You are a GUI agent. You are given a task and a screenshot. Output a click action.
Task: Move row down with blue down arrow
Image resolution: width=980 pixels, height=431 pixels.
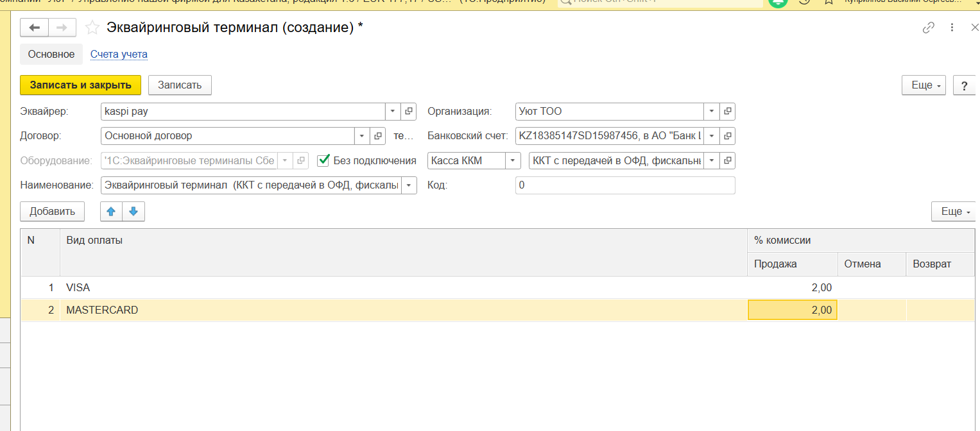pyautogui.click(x=133, y=212)
